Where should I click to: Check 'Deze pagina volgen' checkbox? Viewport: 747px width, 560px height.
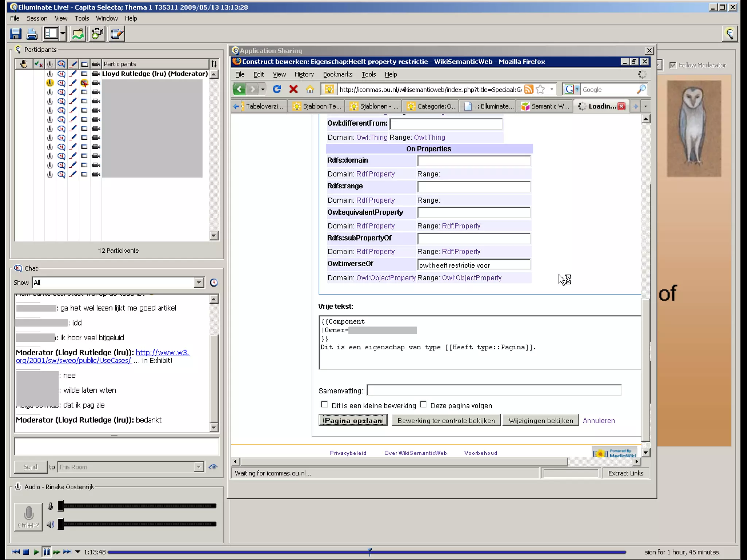point(423,405)
